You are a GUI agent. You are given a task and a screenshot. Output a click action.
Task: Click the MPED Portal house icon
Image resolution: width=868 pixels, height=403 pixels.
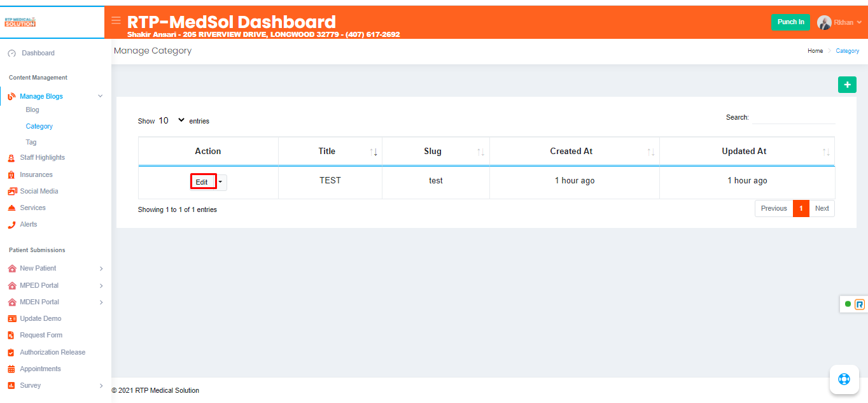click(x=11, y=286)
